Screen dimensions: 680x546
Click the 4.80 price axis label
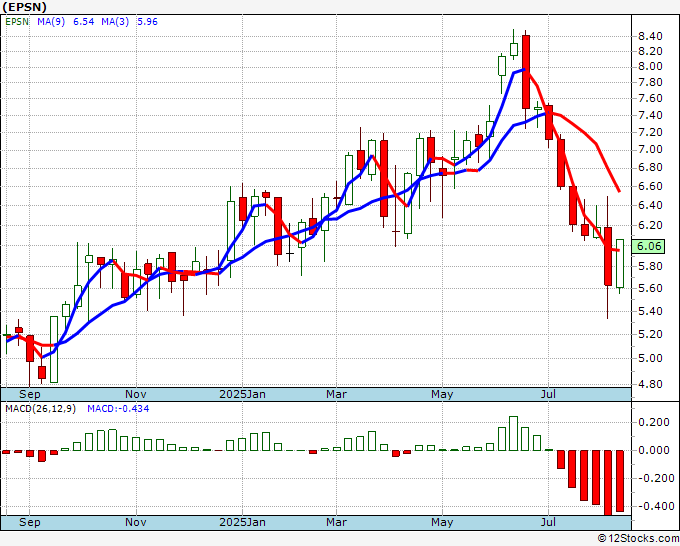pyautogui.click(x=650, y=384)
